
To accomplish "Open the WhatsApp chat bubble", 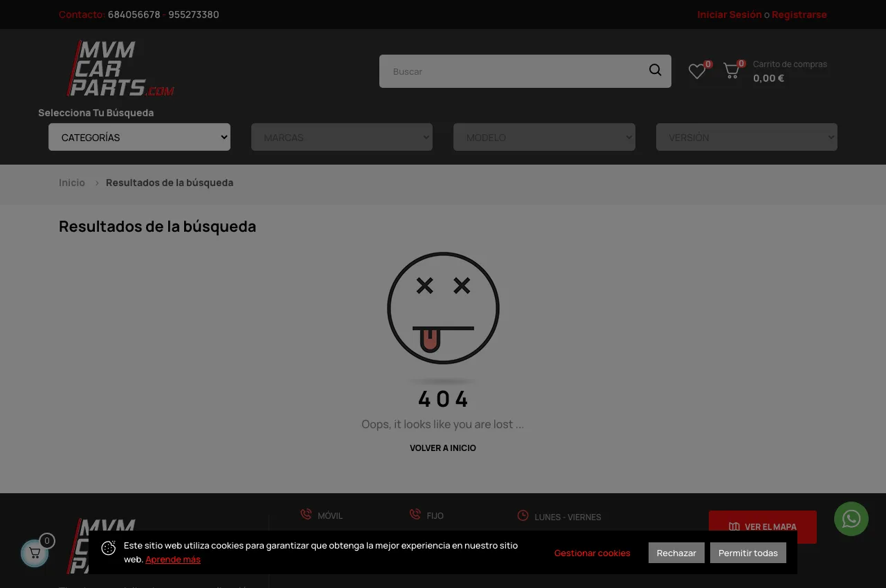I will tap(851, 519).
